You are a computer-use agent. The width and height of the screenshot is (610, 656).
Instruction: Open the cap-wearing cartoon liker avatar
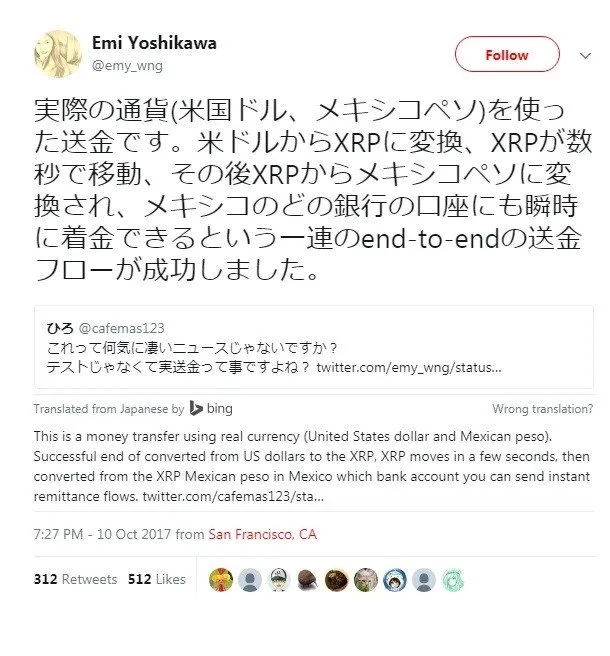coord(279,580)
